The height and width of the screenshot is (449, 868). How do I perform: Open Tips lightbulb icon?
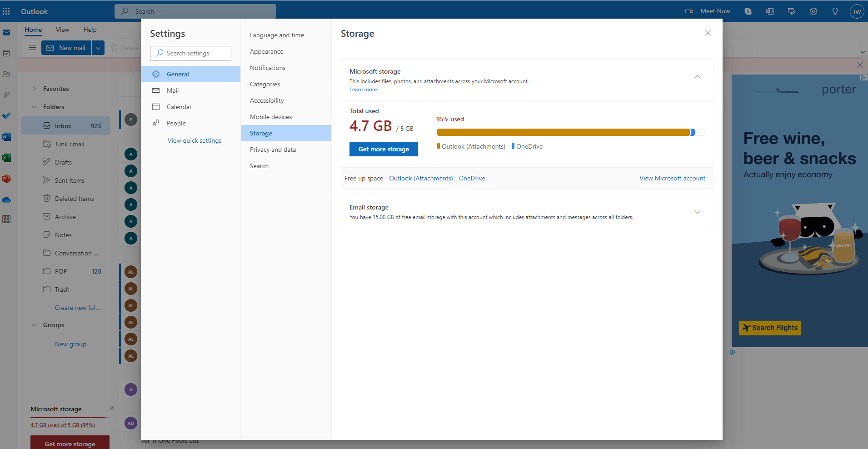(835, 11)
